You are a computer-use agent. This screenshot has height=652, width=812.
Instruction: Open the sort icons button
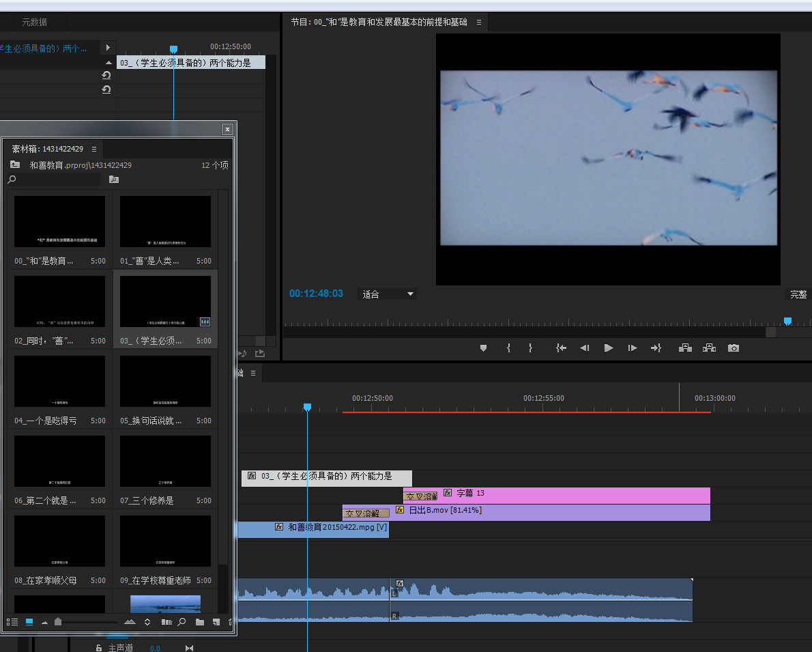point(147,622)
